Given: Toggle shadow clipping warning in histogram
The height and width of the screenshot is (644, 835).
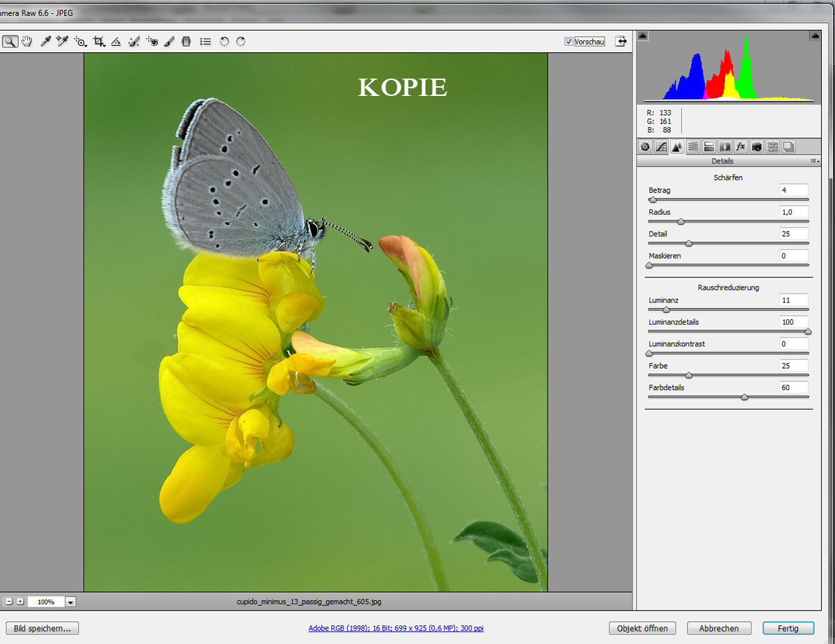Looking at the screenshot, I should [643, 35].
